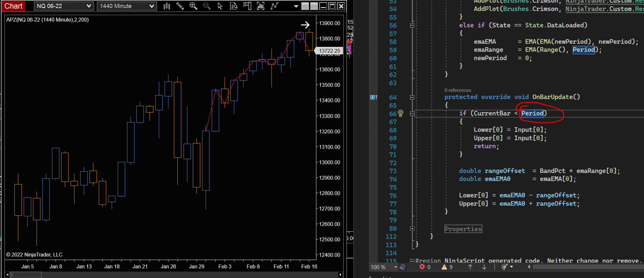Collapse the else-if block on line 56
The height and width of the screenshot is (278, 644).
[412, 26]
